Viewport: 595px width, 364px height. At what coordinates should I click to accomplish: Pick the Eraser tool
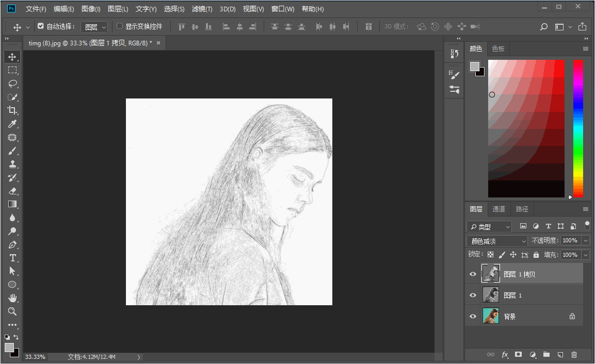(12, 191)
